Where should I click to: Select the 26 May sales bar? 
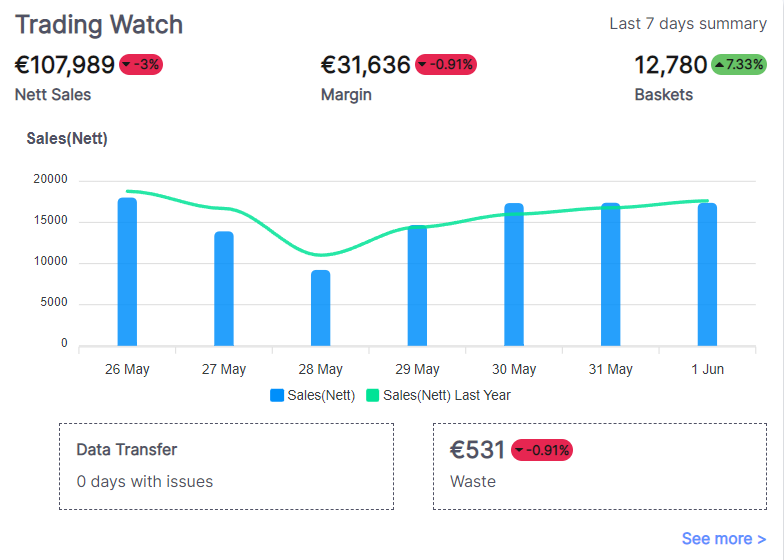point(127,272)
